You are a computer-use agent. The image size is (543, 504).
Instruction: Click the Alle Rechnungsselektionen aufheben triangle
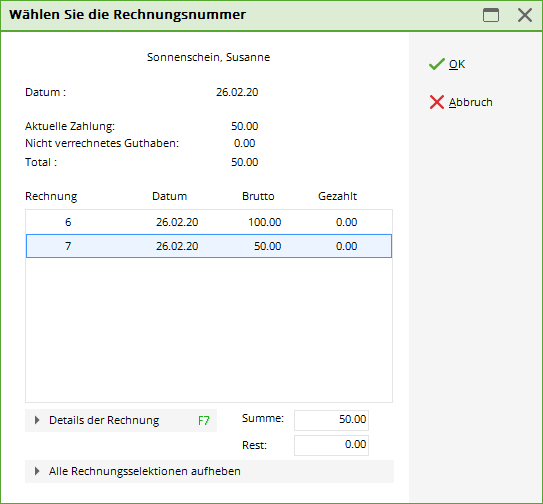[x=37, y=471]
